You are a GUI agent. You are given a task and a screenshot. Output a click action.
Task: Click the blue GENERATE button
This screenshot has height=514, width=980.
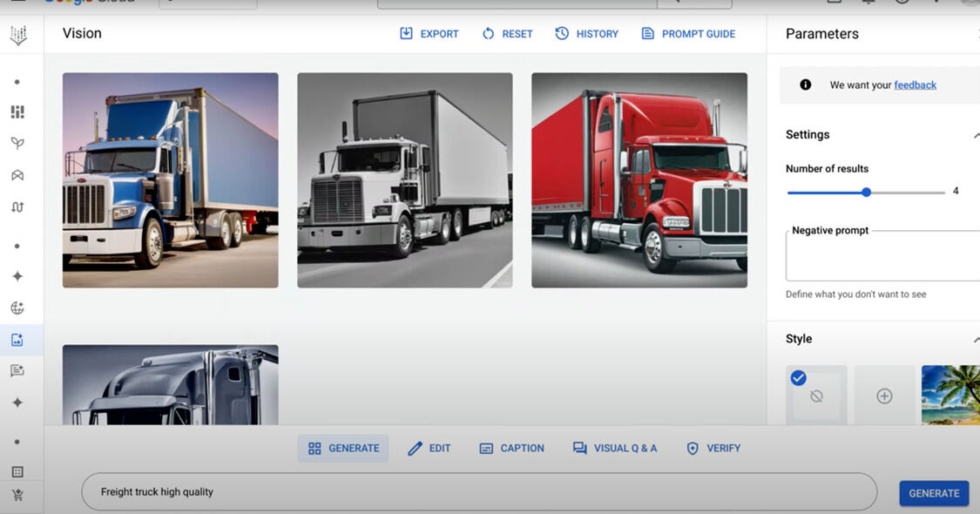pyautogui.click(x=934, y=493)
